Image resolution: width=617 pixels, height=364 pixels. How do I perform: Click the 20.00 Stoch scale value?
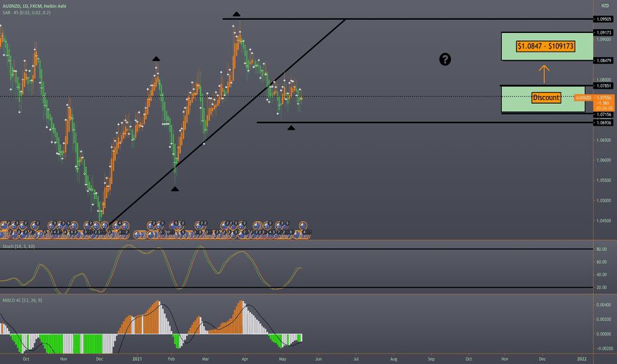[602, 287]
